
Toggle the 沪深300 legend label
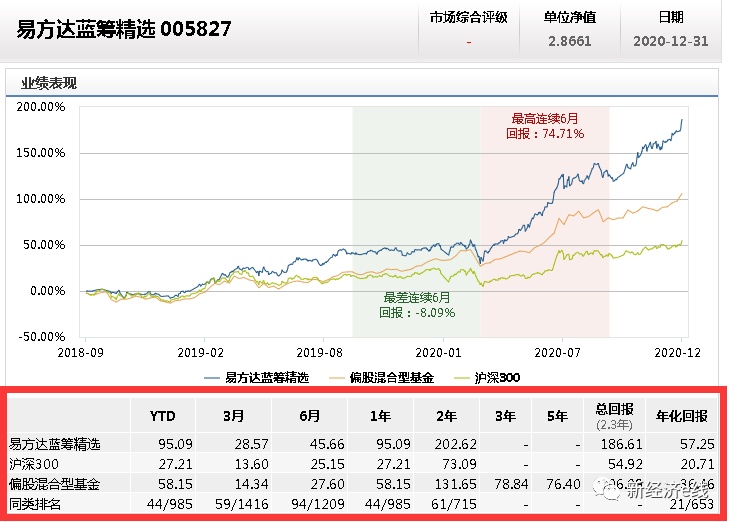click(x=498, y=378)
